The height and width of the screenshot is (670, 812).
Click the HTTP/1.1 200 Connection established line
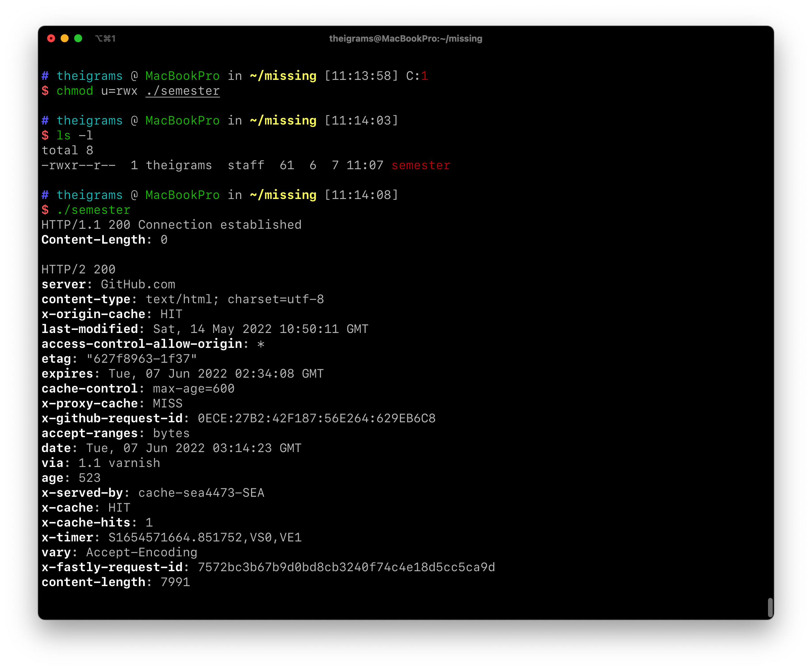171,225
